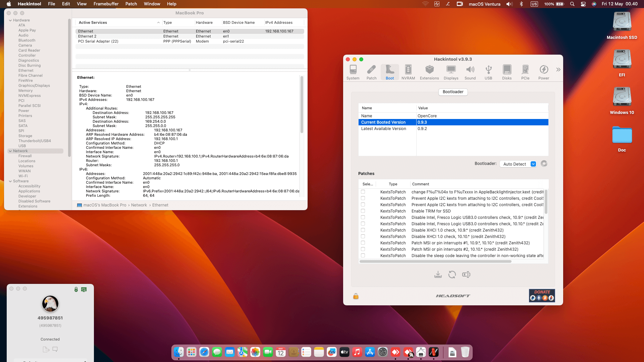This screenshot has height=362, width=644.
Task: Select the Patch icon in Hackintool toolbar
Action: pos(371,71)
